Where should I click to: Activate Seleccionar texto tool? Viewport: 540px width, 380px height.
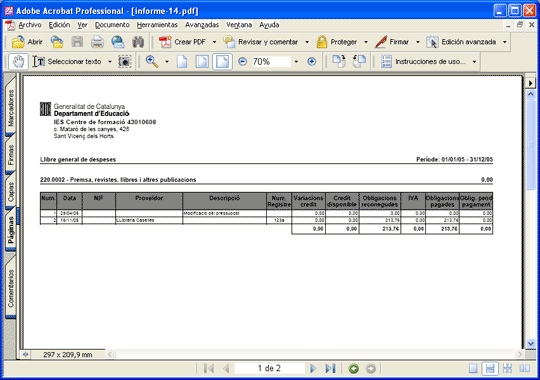67,62
